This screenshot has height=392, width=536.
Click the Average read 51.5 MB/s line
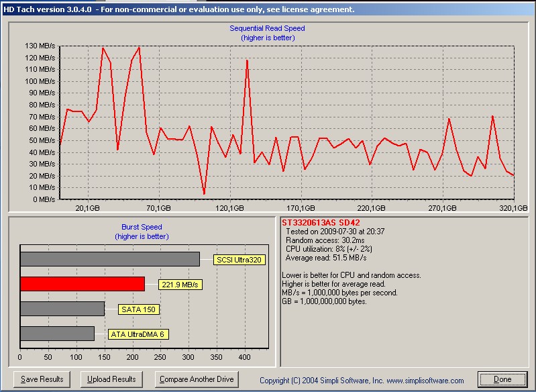pos(325,258)
